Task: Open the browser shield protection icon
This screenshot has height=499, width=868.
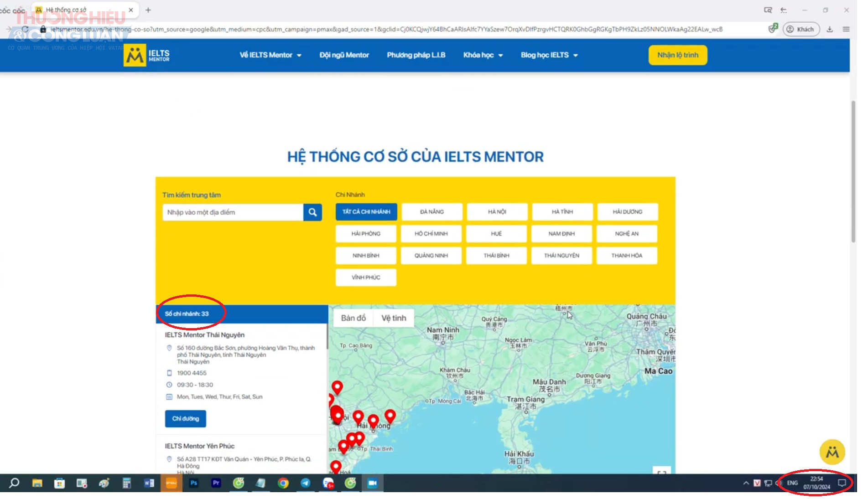Action: (772, 29)
